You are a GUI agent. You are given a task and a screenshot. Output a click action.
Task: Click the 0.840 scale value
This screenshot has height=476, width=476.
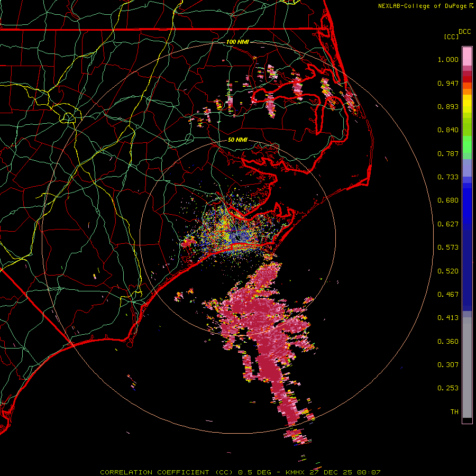point(448,130)
